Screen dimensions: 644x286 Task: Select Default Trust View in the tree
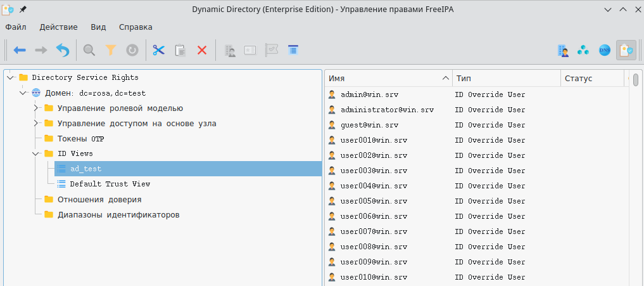[110, 184]
